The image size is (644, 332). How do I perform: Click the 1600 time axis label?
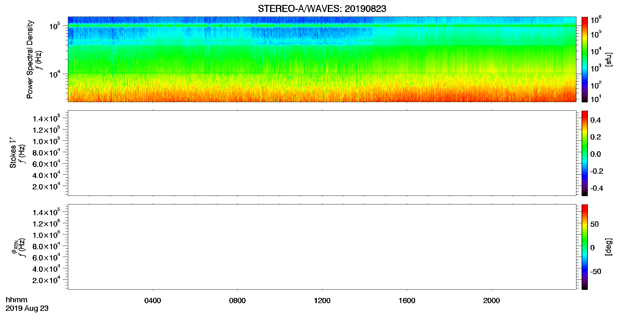pos(407,301)
